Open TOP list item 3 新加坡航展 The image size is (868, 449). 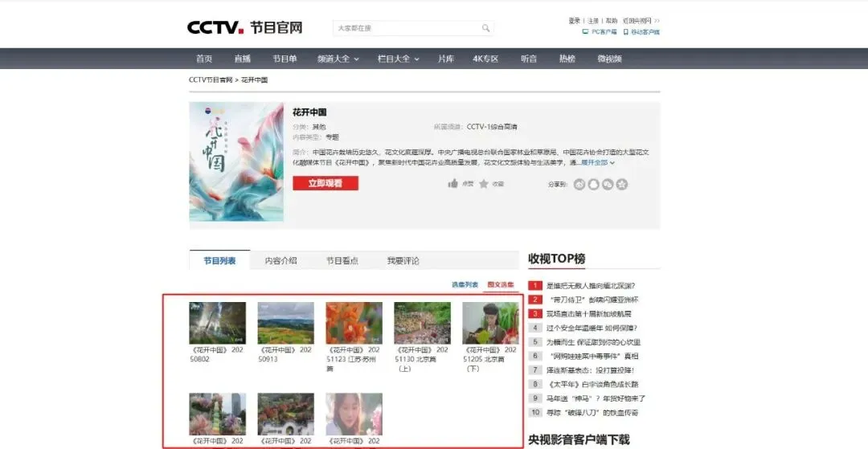pos(589,314)
